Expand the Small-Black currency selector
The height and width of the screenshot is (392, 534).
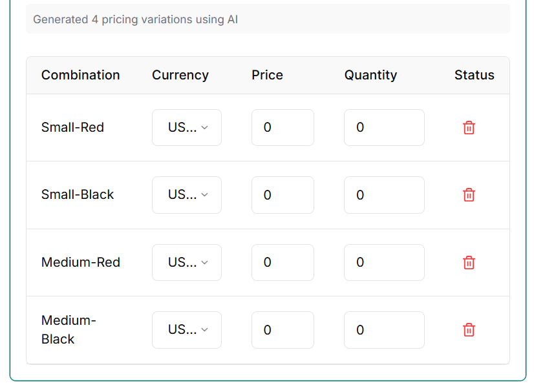(187, 195)
